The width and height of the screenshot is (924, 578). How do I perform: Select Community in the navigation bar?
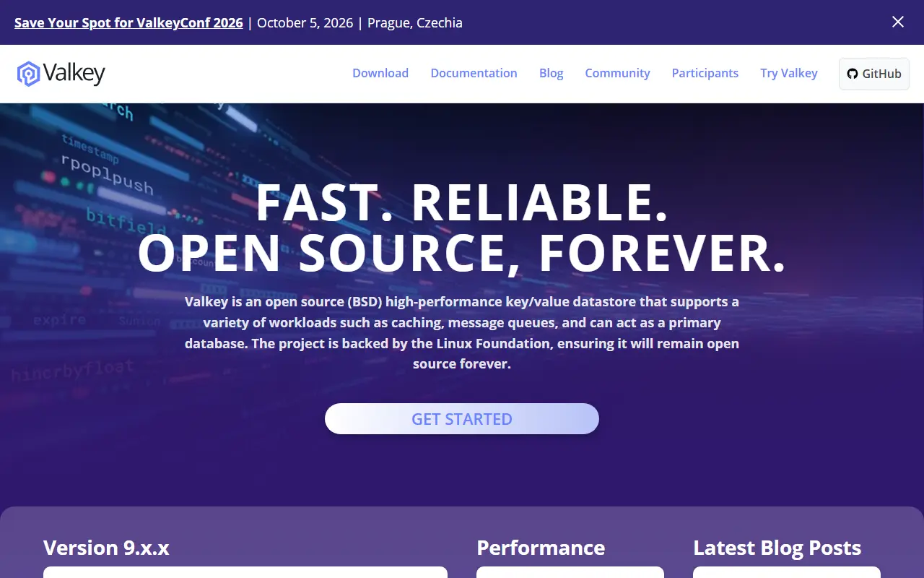point(617,73)
